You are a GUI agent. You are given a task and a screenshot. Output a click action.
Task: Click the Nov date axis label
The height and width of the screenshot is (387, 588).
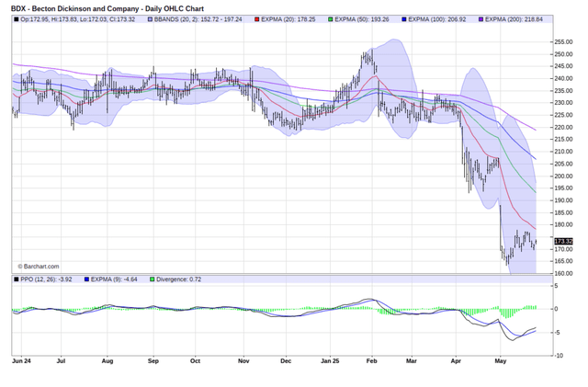[x=243, y=361]
